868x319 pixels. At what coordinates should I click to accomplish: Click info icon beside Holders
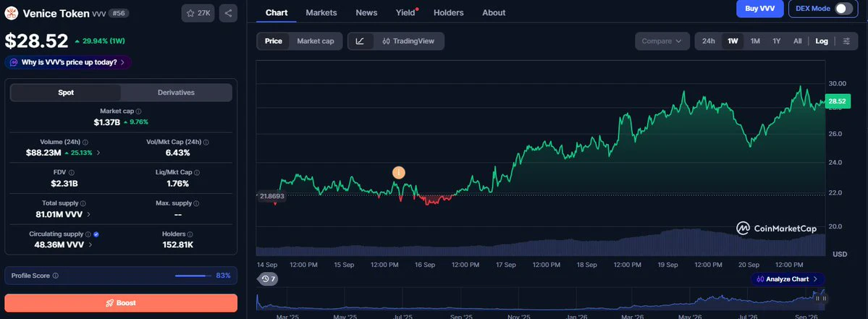click(190, 234)
